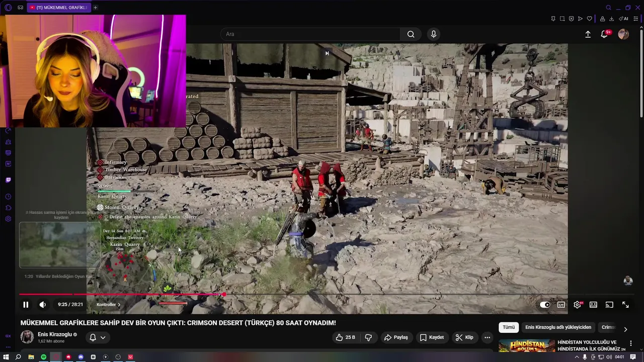Show more filter chips with right arrow

625,329
